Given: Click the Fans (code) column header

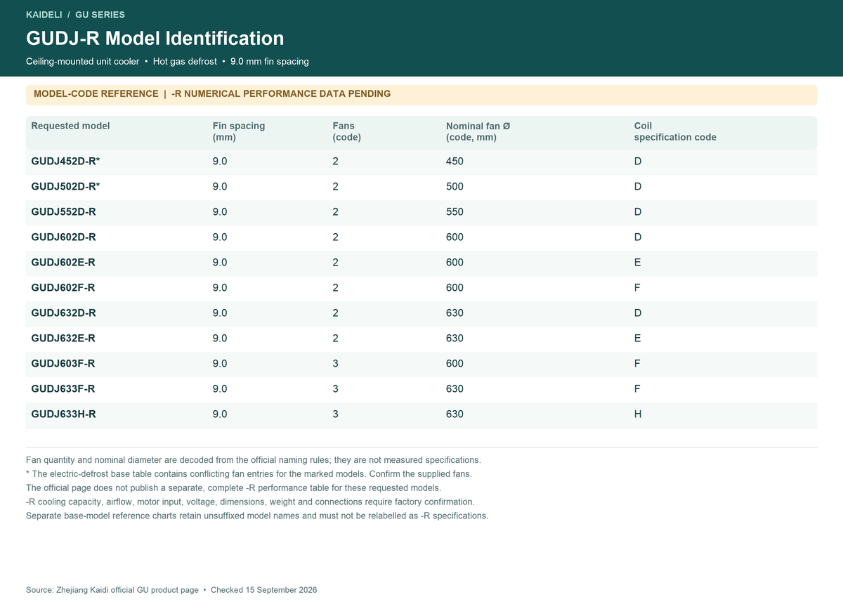Looking at the screenshot, I should (347, 131).
